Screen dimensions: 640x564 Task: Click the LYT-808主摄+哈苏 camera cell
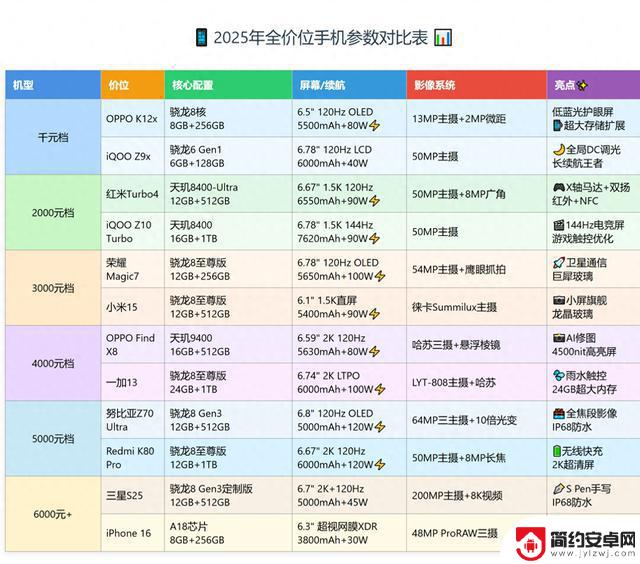tap(477, 382)
